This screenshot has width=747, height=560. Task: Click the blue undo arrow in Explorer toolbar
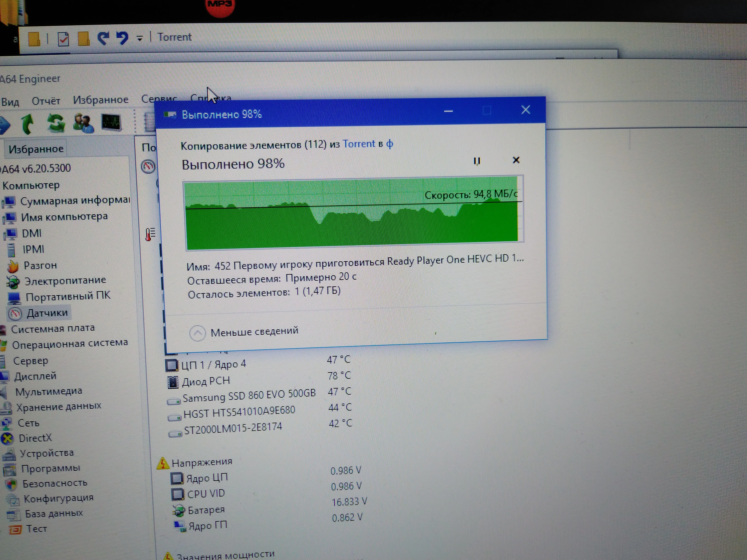point(122,38)
